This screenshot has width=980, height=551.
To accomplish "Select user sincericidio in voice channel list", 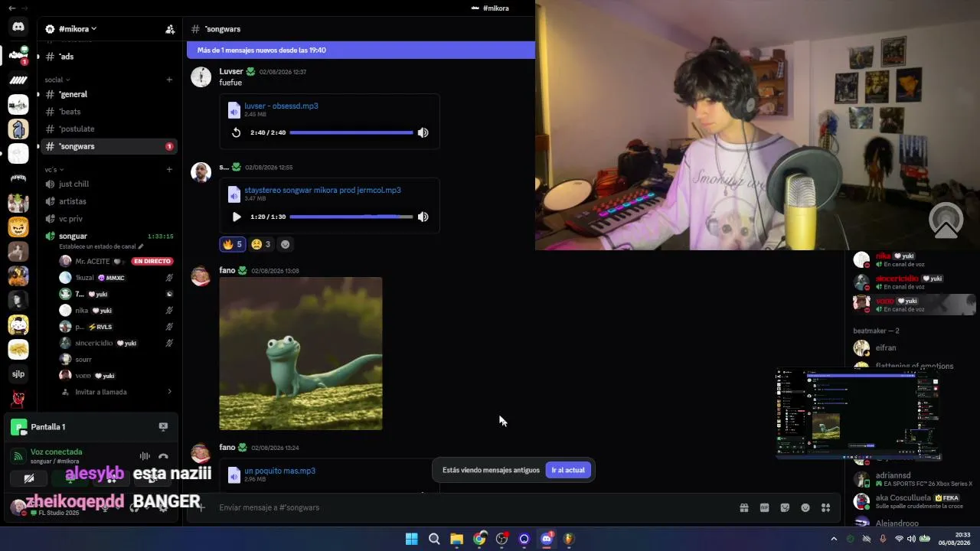I will click(116, 343).
